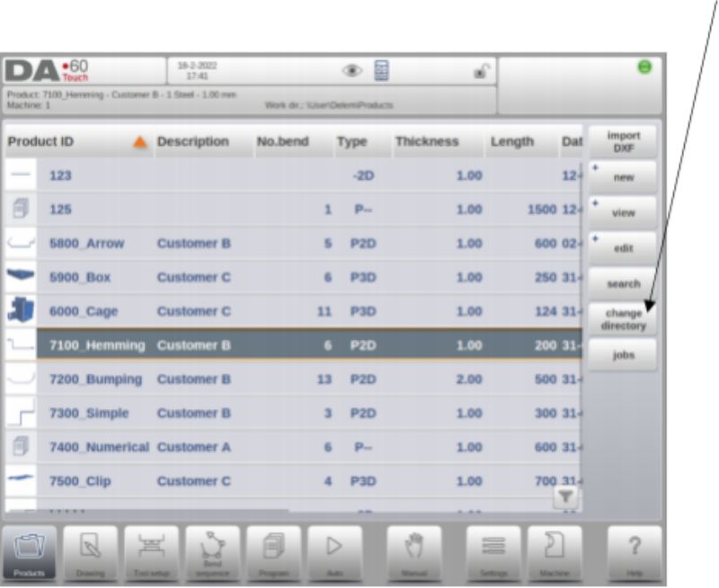
Task: Select the 7500_Clip 3D thumbnail
Action: pyautogui.click(x=21, y=480)
